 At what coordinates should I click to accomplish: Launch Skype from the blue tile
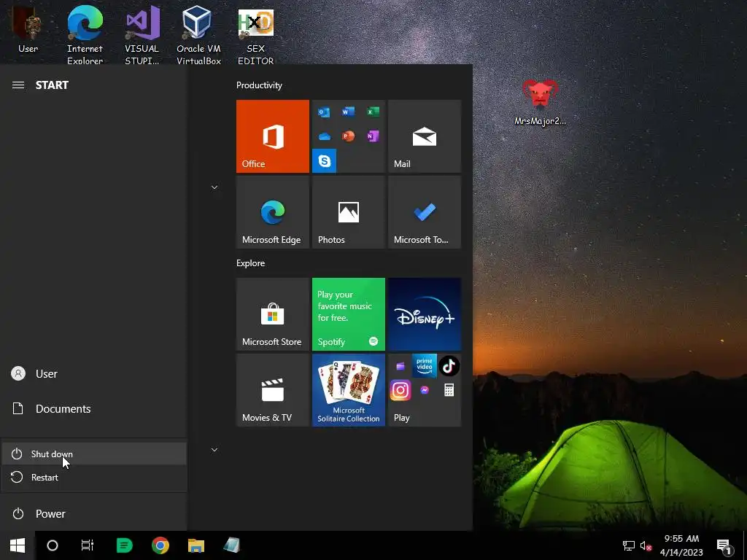point(325,161)
